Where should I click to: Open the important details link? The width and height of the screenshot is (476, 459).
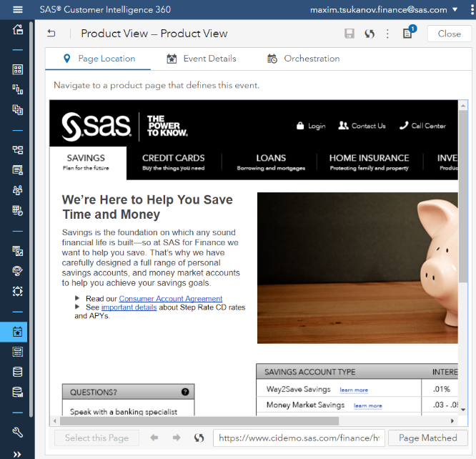[x=129, y=307]
